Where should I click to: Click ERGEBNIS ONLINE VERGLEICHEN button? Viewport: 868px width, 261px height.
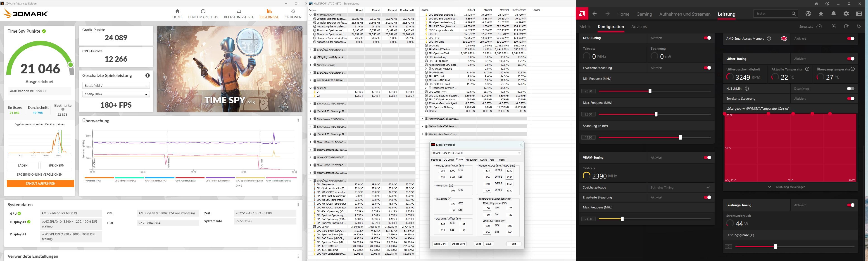click(x=39, y=174)
